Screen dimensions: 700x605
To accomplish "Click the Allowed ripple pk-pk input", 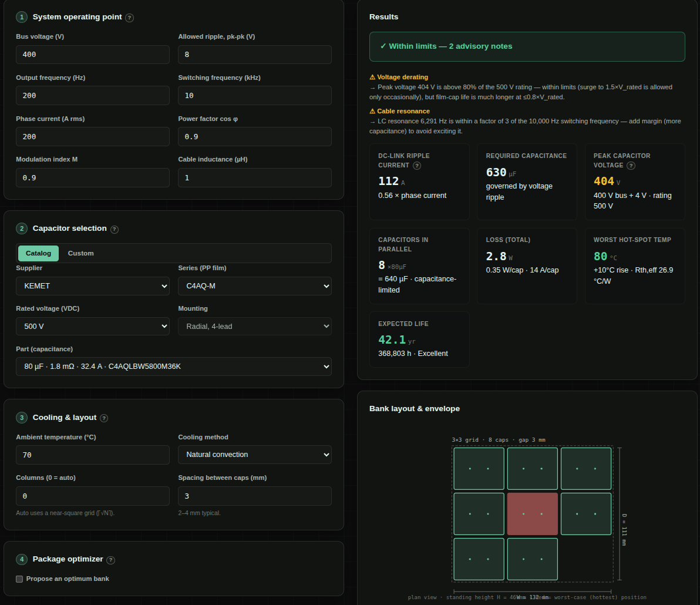I will pos(255,55).
